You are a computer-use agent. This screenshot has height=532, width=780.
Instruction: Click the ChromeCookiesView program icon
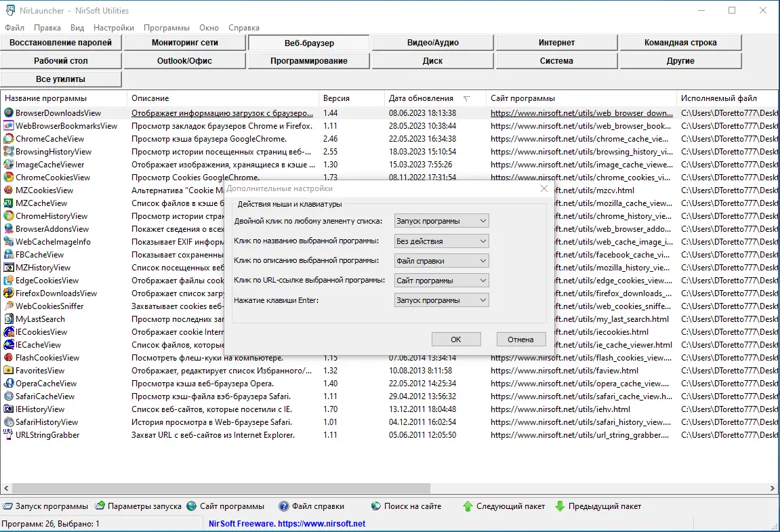tap(8, 177)
